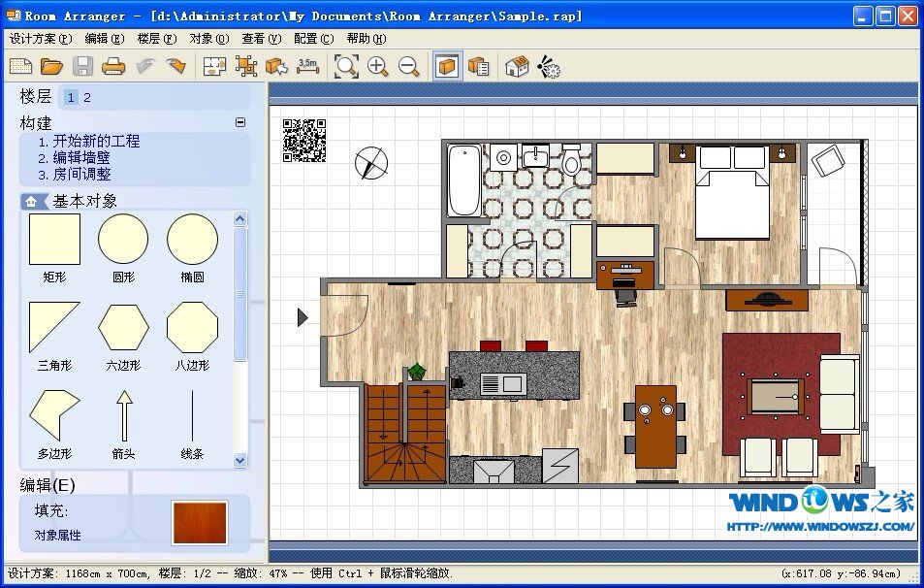
Task: Click the 对象属性 link
Action: 58,535
